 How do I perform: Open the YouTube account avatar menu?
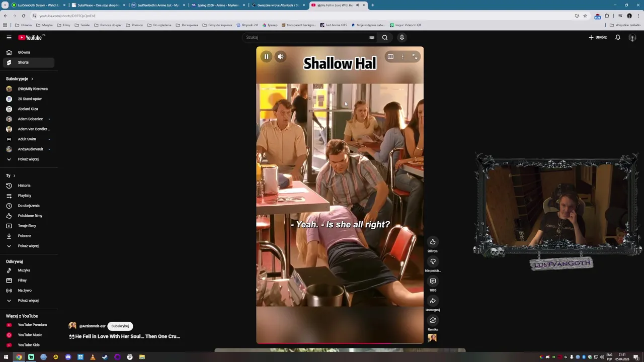point(632,37)
